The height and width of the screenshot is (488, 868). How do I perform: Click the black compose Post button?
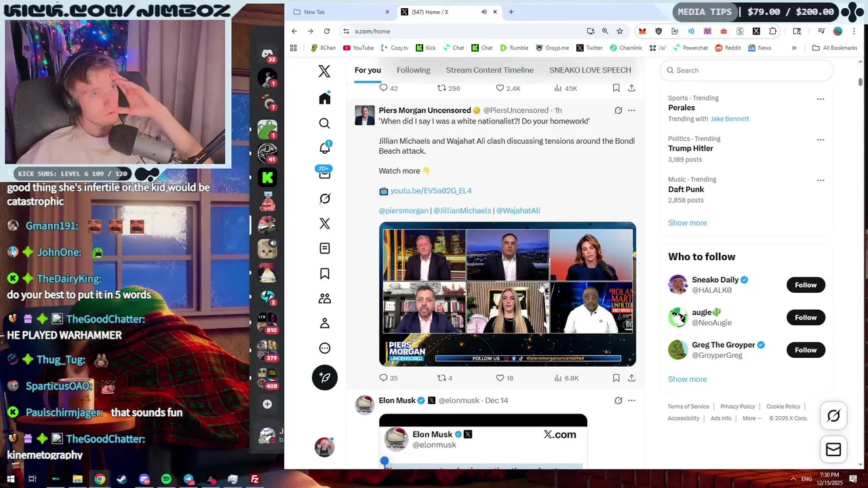(x=324, y=378)
